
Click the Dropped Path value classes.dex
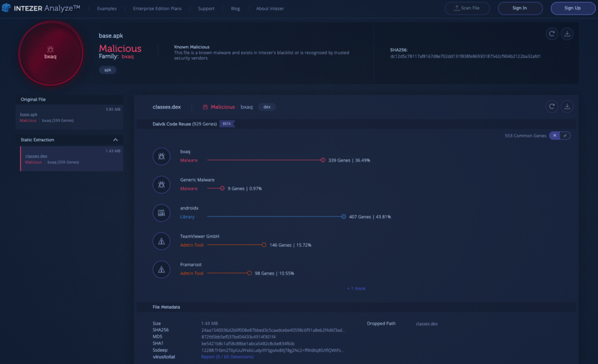coord(426,324)
